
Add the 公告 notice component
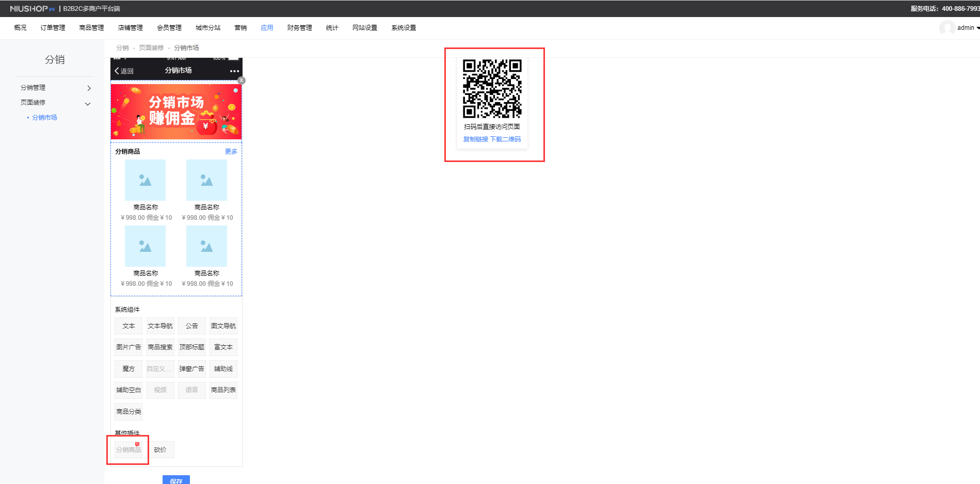coord(192,326)
